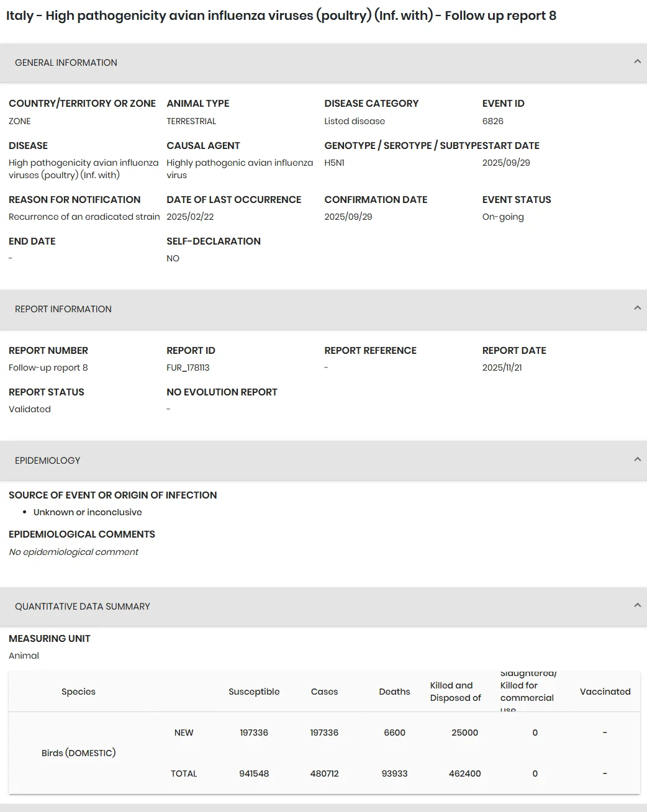The height and width of the screenshot is (812, 647).
Task: Select the Species column header
Action: click(78, 692)
